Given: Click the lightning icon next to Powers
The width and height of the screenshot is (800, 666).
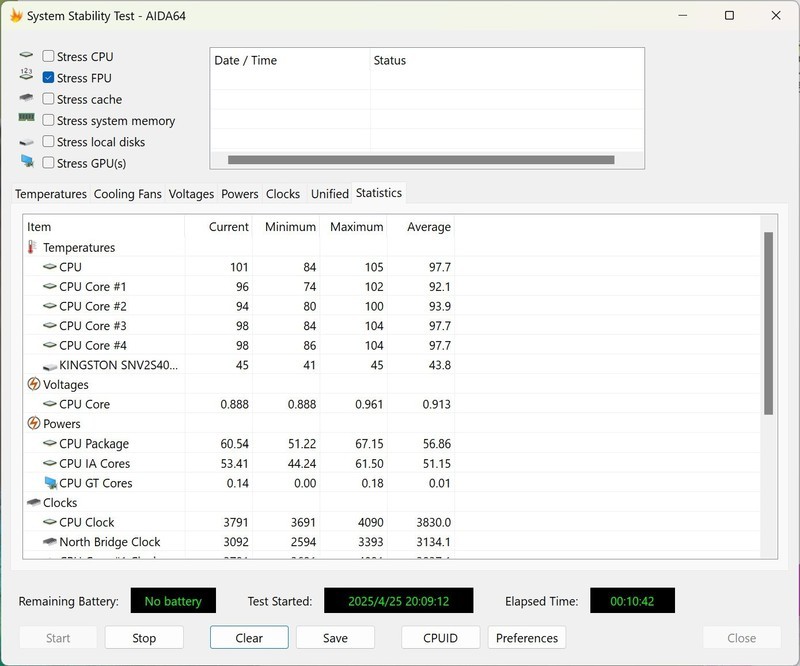Looking at the screenshot, I should (33, 423).
